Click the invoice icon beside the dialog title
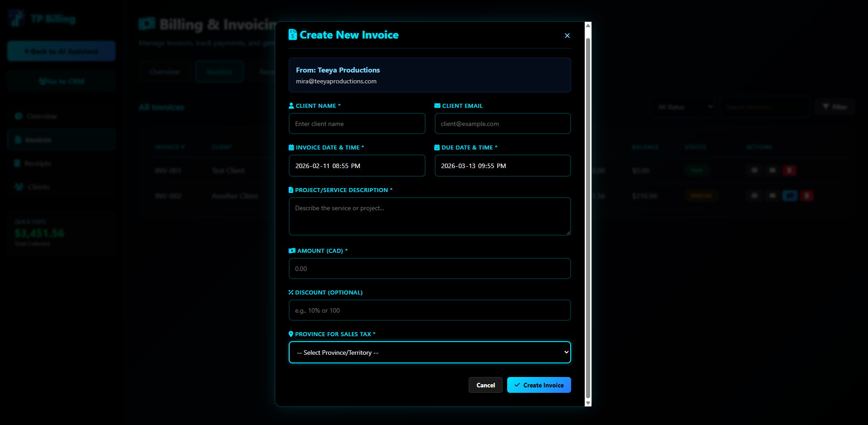868x425 pixels. (x=293, y=35)
